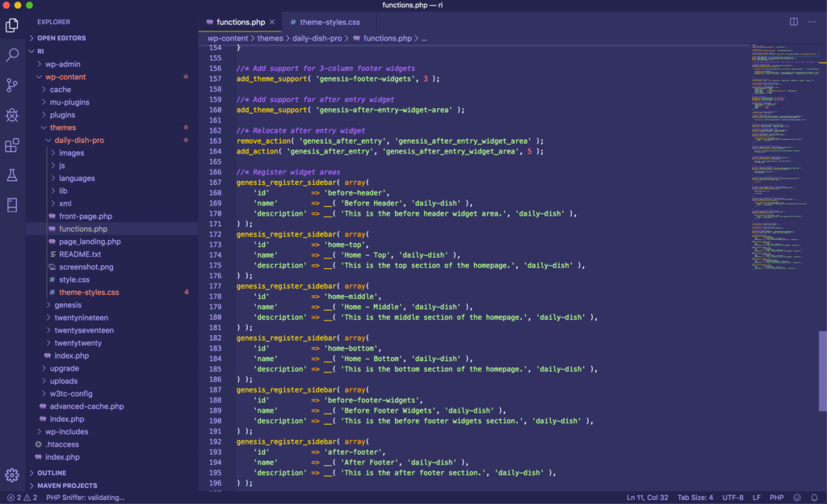The width and height of the screenshot is (827, 504).
Task: Open the .htaccess file
Action: pos(61,444)
